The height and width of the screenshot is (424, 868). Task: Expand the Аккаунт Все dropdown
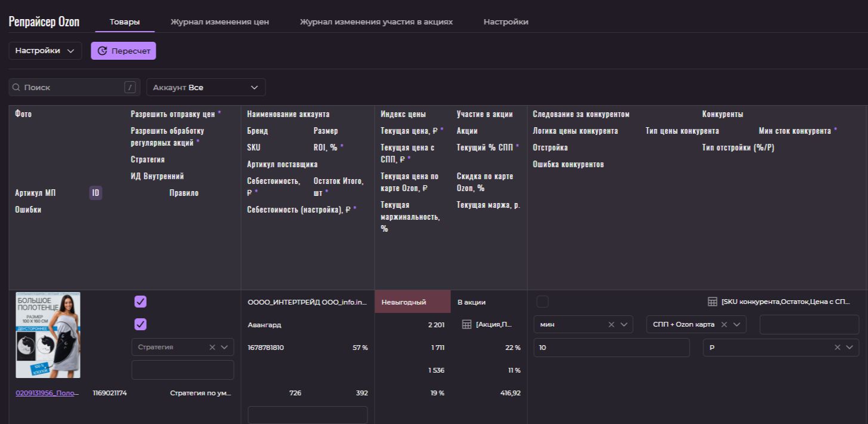[206, 87]
